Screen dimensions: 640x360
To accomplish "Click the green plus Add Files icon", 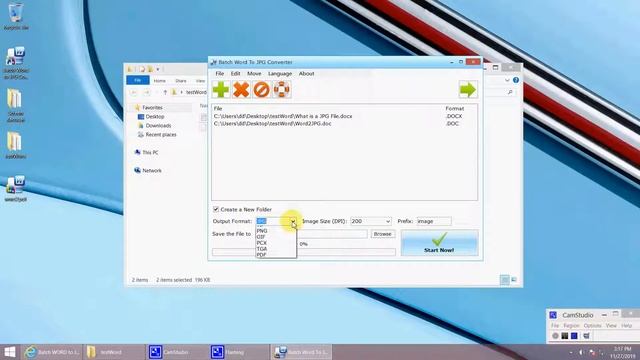I will point(221,89).
